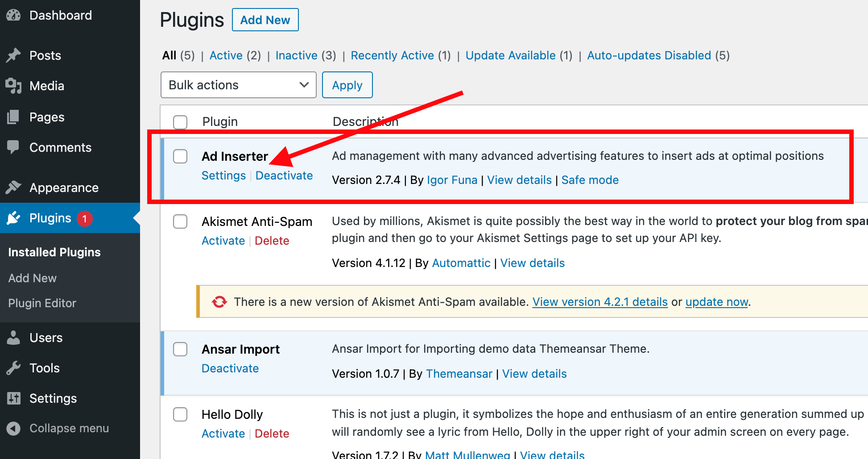Click the Media icon in sidebar

[13, 86]
